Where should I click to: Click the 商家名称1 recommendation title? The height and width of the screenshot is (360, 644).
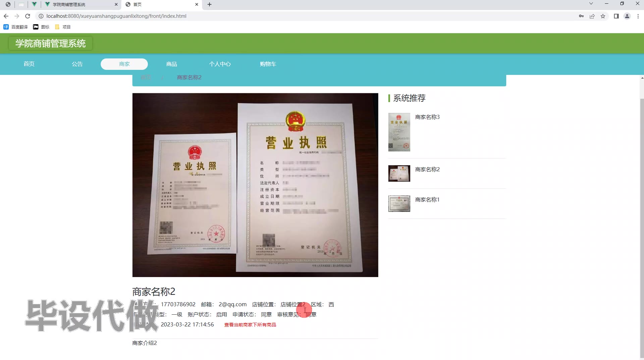[427, 199]
